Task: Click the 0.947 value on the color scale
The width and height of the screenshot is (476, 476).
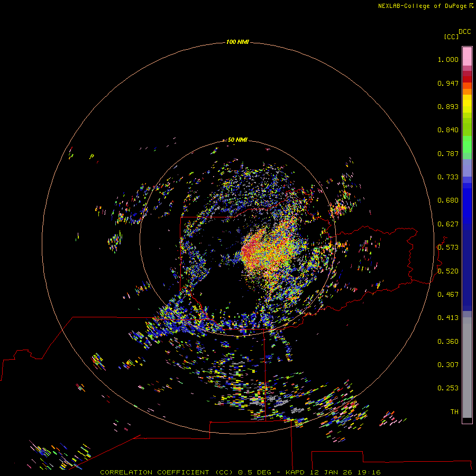Action: [448, 83]
